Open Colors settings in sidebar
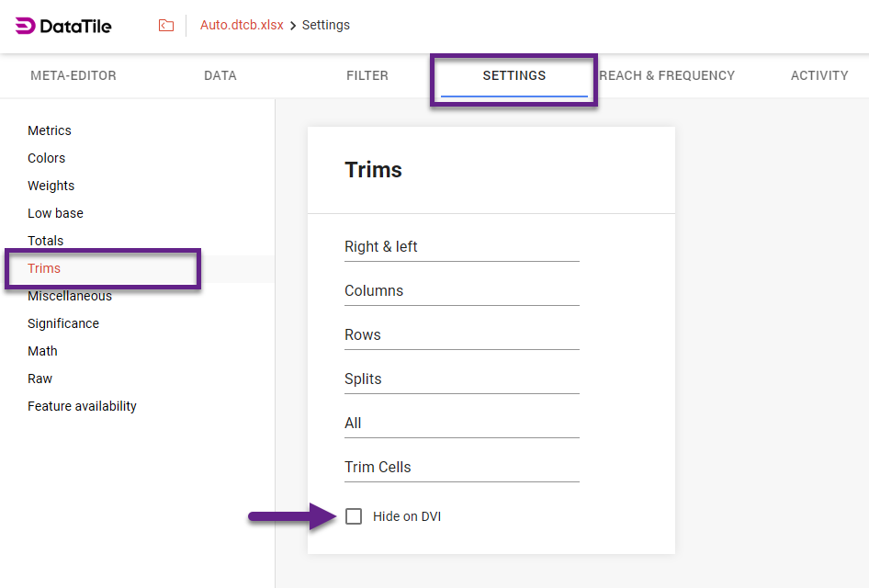 47,158
